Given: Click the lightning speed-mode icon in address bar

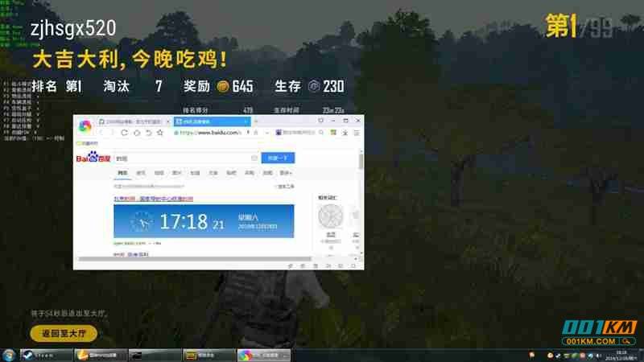Looking at the screenshot, I should tap(248, 133).
